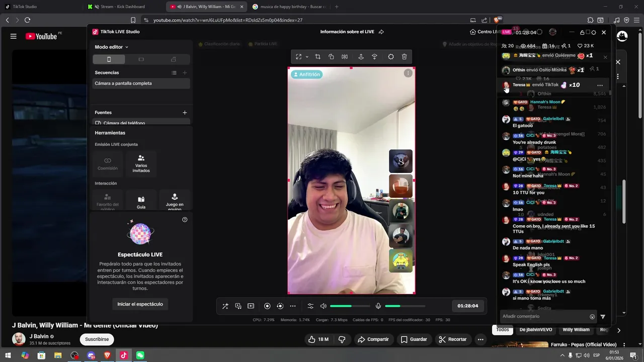Open the chat panel settings gear
The image size is (644, 362).
pyautogui.click(x=594, y=32)
